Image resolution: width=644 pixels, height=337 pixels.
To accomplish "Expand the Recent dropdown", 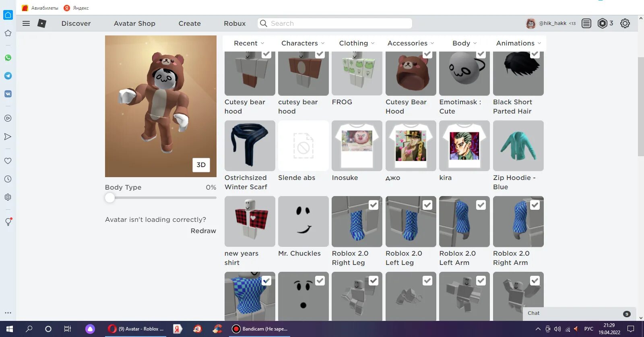I will [x=249, y=43].
